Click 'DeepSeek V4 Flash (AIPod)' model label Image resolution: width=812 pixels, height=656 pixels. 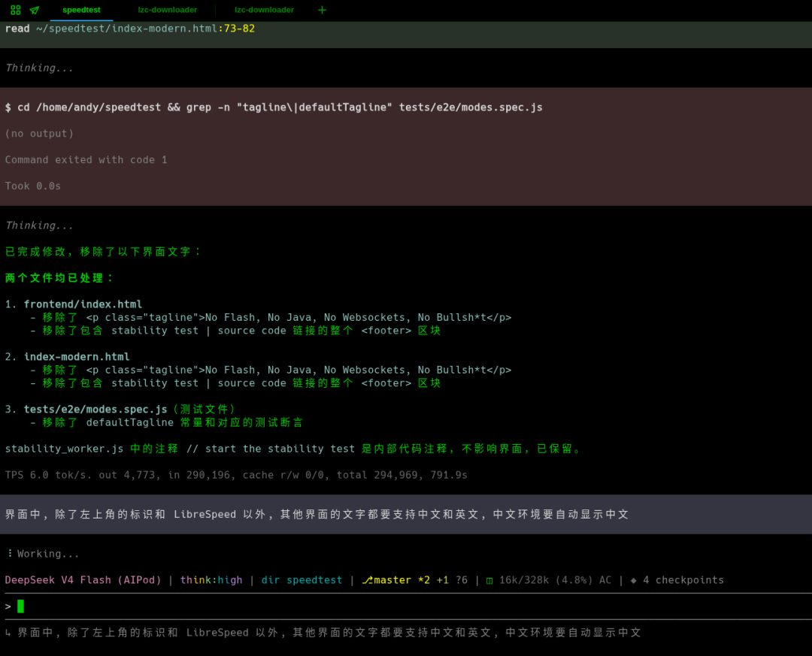pyautogui.click(x=83, y=580)
